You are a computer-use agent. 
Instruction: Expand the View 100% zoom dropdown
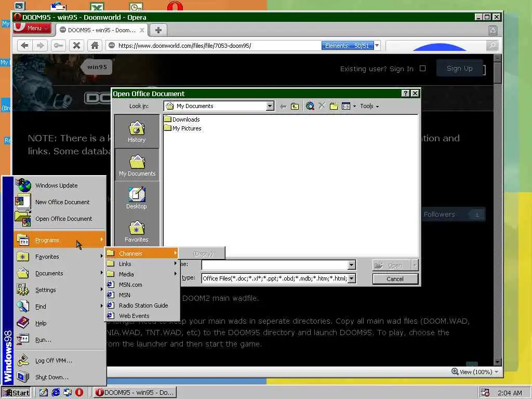(x=496, y=372)
